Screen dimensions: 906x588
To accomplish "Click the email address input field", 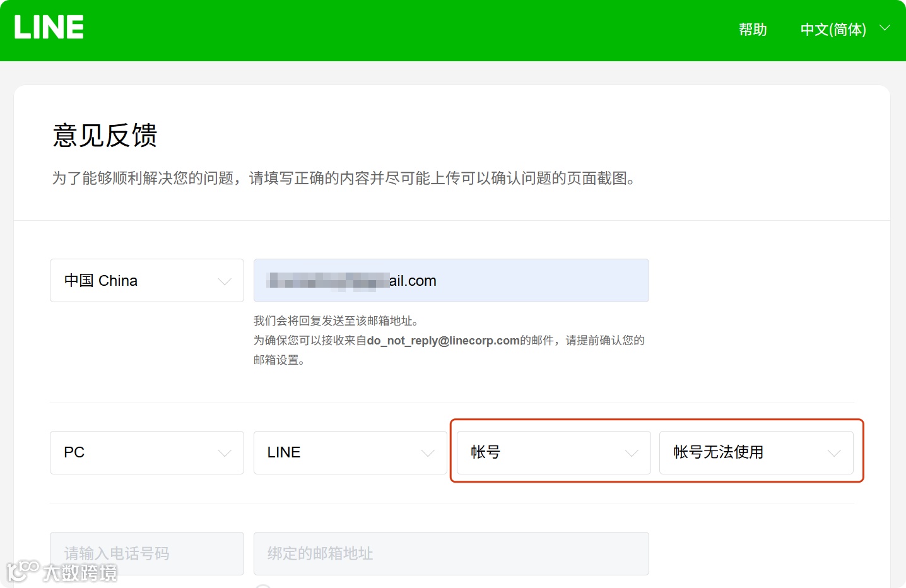I will [x=451, y=281].
